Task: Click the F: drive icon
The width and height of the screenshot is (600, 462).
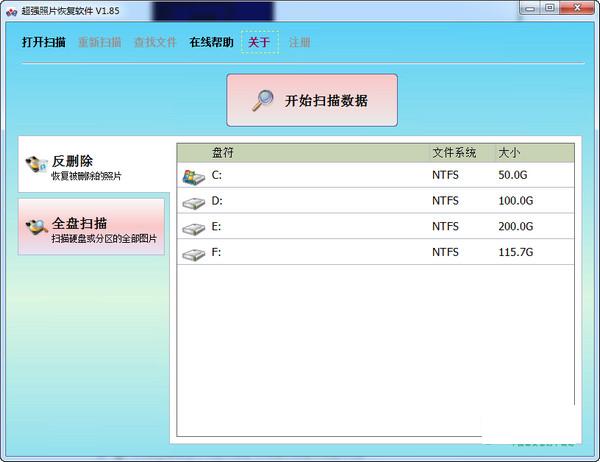Action: tap(193, 254)
